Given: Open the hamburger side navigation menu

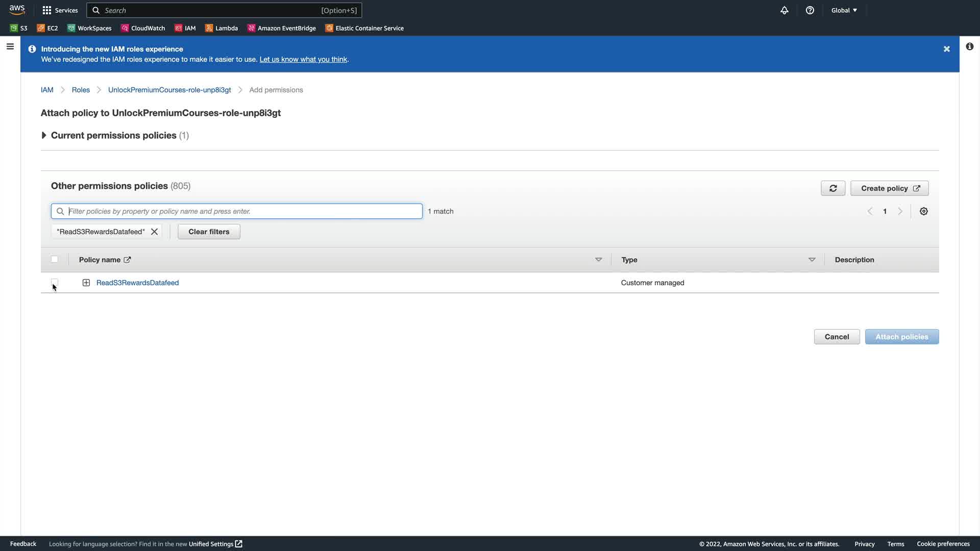Looking at the screenshot, I should pyautogui.click(x=10, y=47).
